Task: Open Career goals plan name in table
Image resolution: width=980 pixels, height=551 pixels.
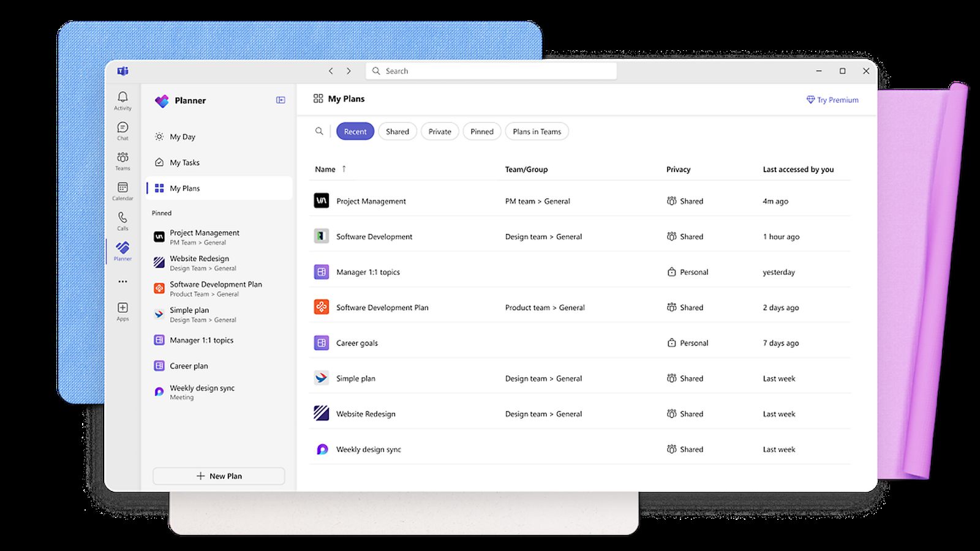Action: 357,343
